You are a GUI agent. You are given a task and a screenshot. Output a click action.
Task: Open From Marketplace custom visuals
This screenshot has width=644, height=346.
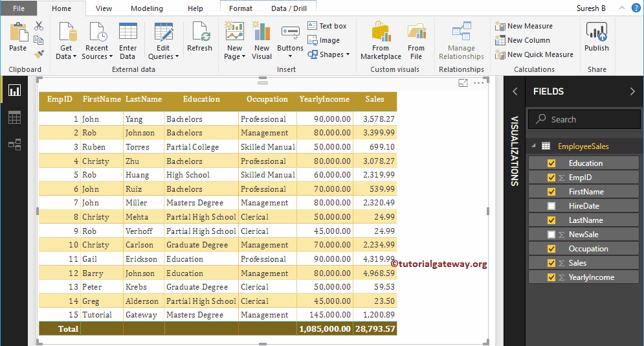pyautogui.click(x=381, y=40)
